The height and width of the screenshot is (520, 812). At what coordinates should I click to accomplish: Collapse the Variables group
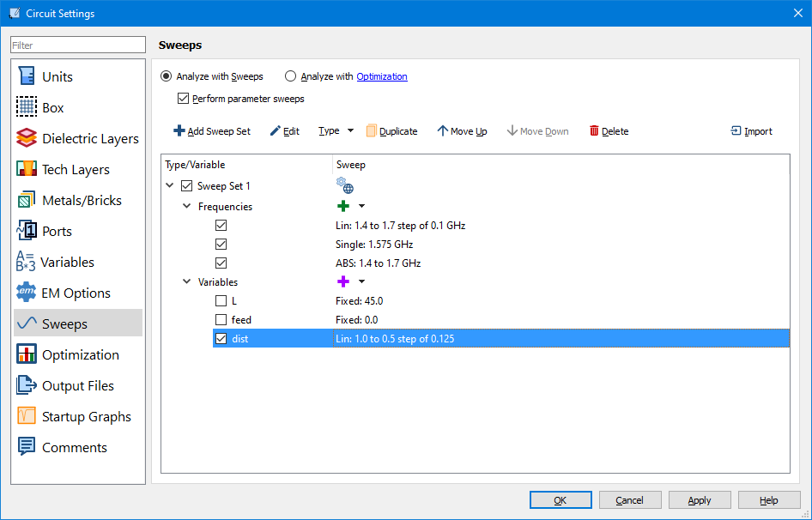coord(187,281)
